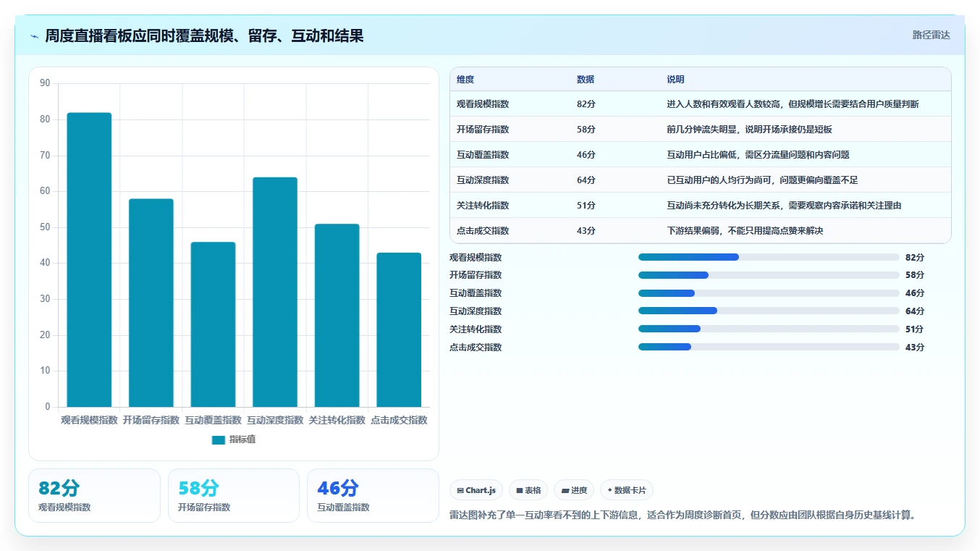Click the 46分 cell in the table

coord(586,155)
